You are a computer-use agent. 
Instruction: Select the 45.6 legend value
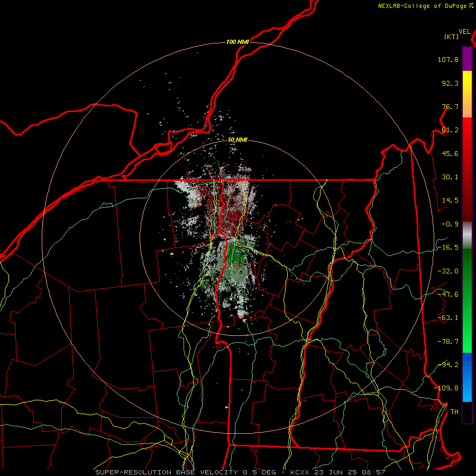(x=450, y=153)
